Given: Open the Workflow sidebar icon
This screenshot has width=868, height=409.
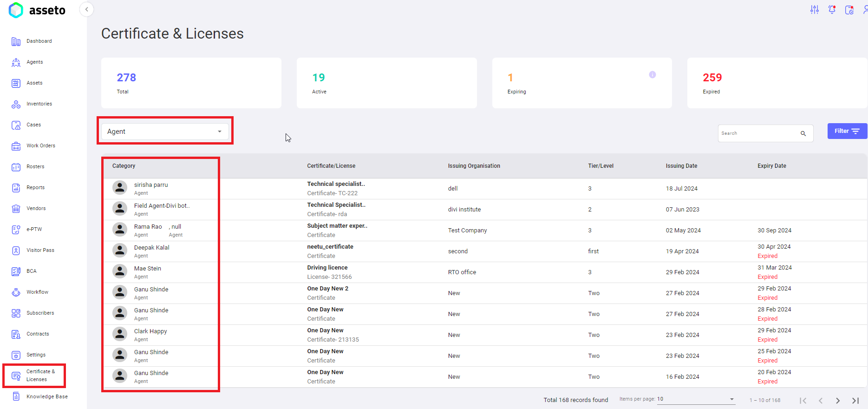Looking at the screenshot, I should pos(16,292).
